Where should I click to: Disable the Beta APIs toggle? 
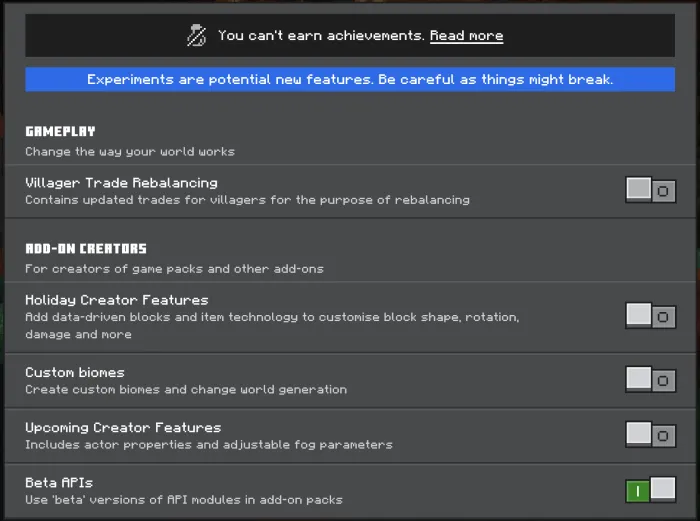[x=650, y=490]
